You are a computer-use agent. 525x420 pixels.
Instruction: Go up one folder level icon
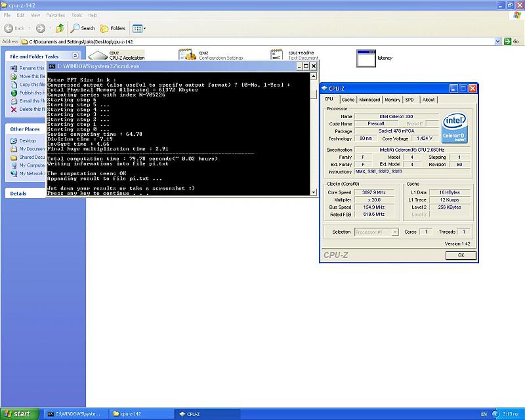point(60,28)
